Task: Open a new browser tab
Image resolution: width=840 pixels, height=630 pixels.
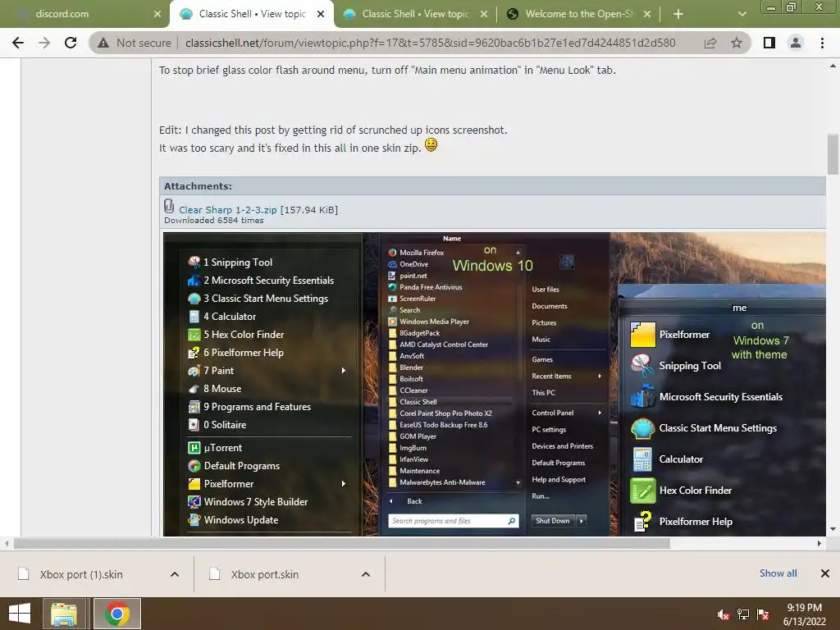Action: pyautogui.click(x=678, y=14)
